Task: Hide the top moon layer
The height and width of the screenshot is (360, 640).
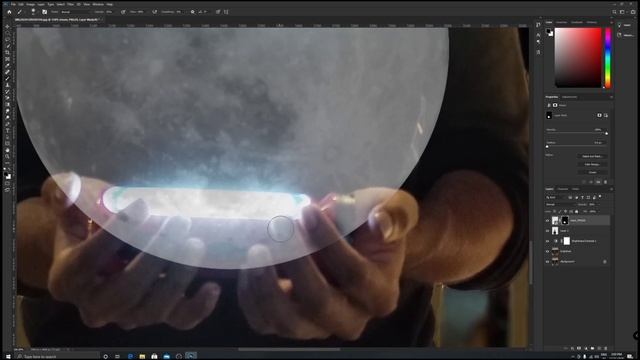Action: pos(547,220)
